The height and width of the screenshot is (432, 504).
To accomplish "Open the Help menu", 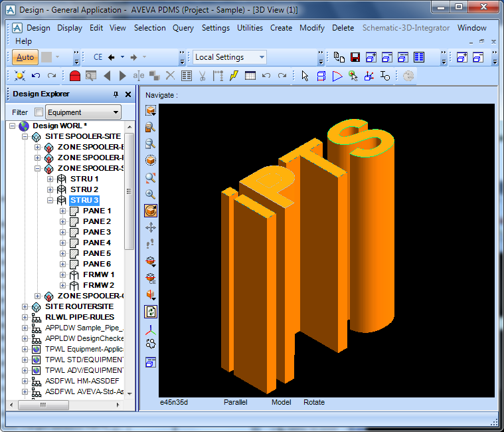I will 23,41.
